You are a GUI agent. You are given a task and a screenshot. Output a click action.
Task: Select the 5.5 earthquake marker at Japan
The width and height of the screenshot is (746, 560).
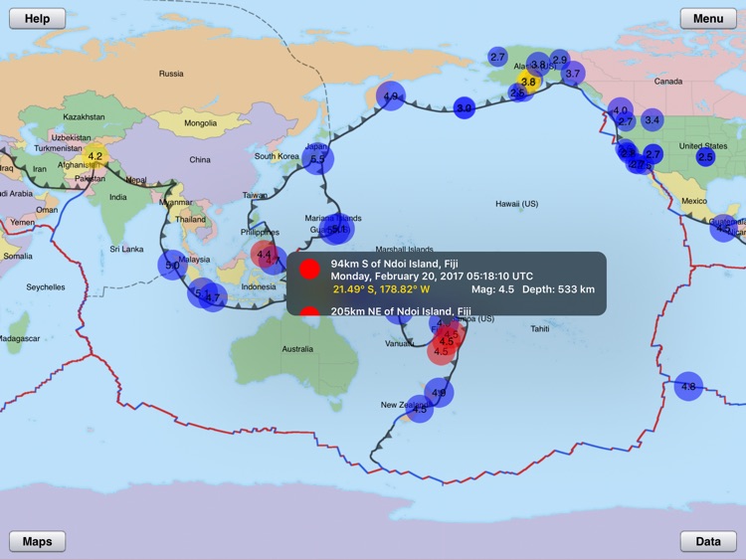pos(318,159)
